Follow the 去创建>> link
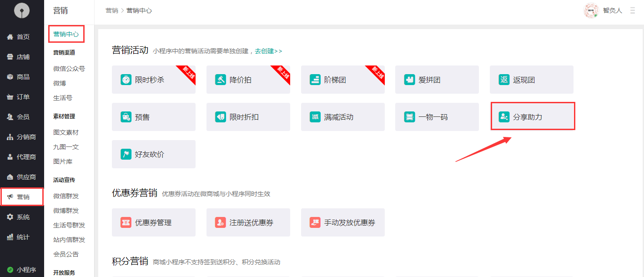 pos(268,51)
